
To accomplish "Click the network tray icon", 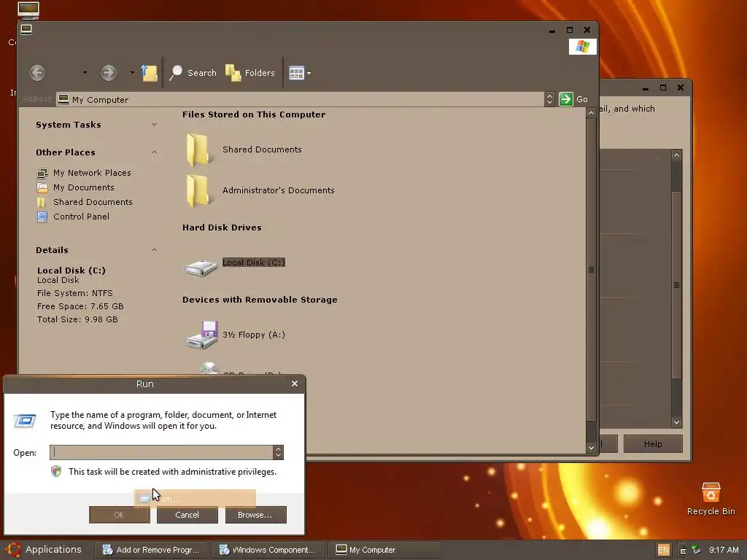I will pos(697,550).
